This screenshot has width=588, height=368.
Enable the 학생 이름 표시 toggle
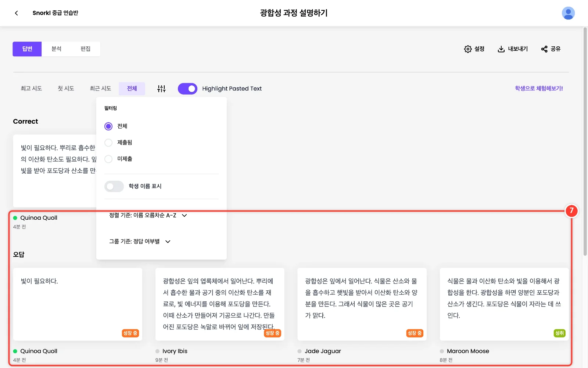[x=114, y=186]
